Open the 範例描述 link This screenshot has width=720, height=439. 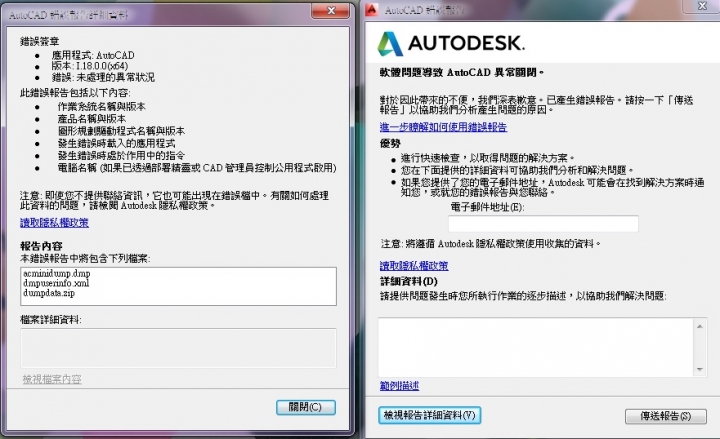coord(399,386)
